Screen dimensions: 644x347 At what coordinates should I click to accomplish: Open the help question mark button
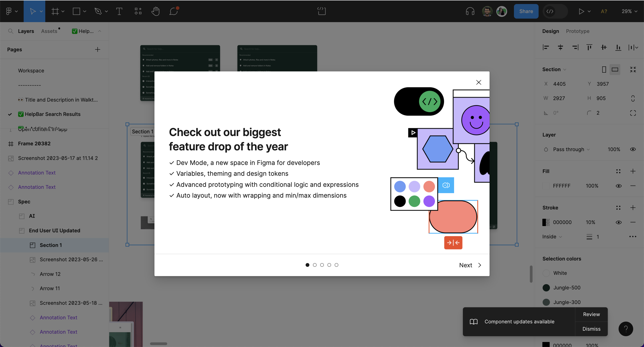click(x=626, y=329)
